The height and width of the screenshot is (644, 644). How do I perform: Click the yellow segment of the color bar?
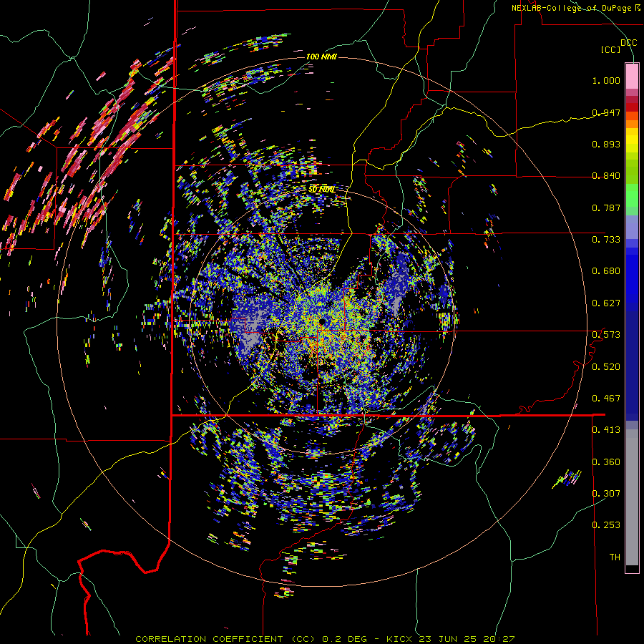[632, 140]
